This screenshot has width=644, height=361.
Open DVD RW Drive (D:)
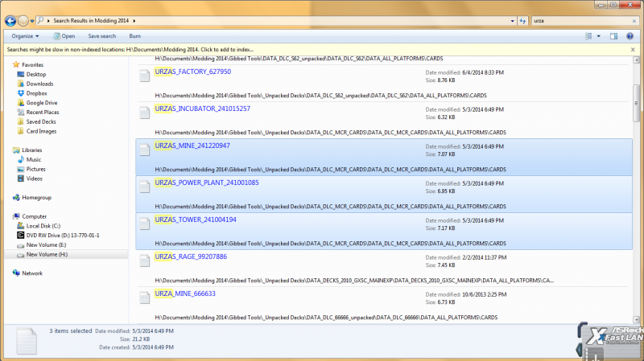[x=63, y=235]
